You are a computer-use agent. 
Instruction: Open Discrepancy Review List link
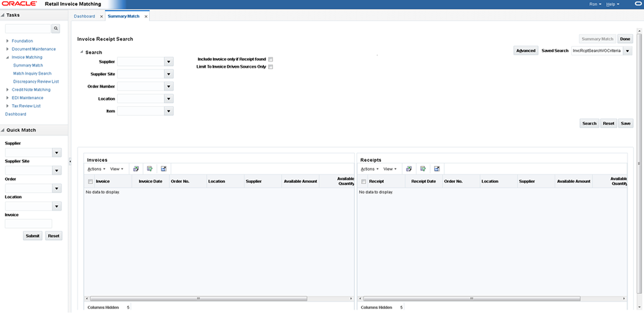(x=36, y=81)
